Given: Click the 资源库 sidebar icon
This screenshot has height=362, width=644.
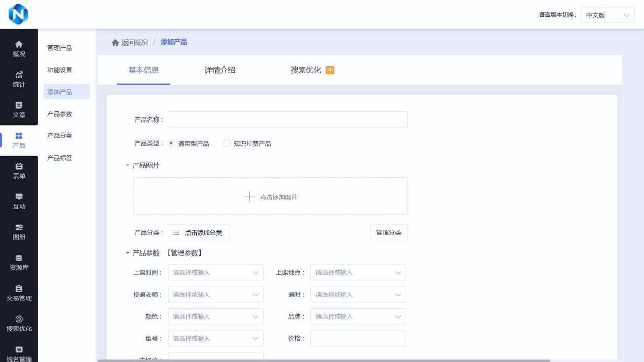Looking at the screenshot, I should (19, 262).
